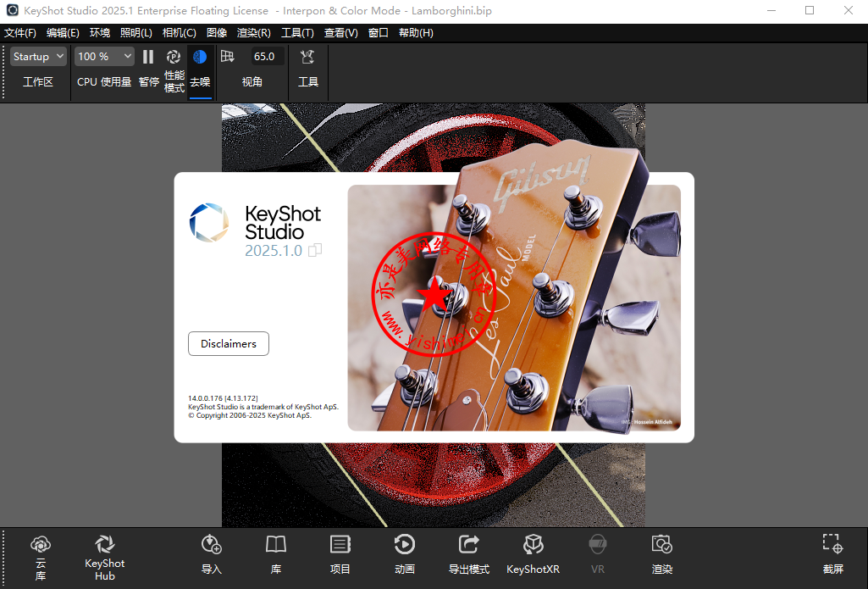Viewport: 868px width, 589px height.
Task: Click the KeyShot app icon in title bar
Action: (x=12, y=10)
